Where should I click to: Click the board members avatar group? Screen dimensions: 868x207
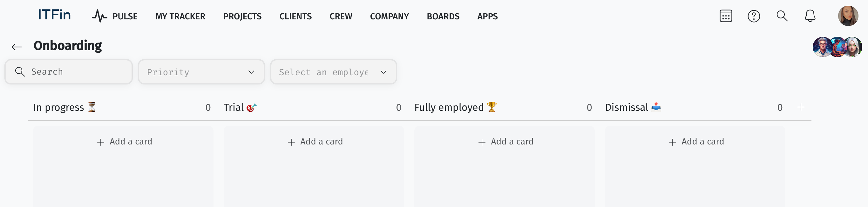tap(837, 47)
